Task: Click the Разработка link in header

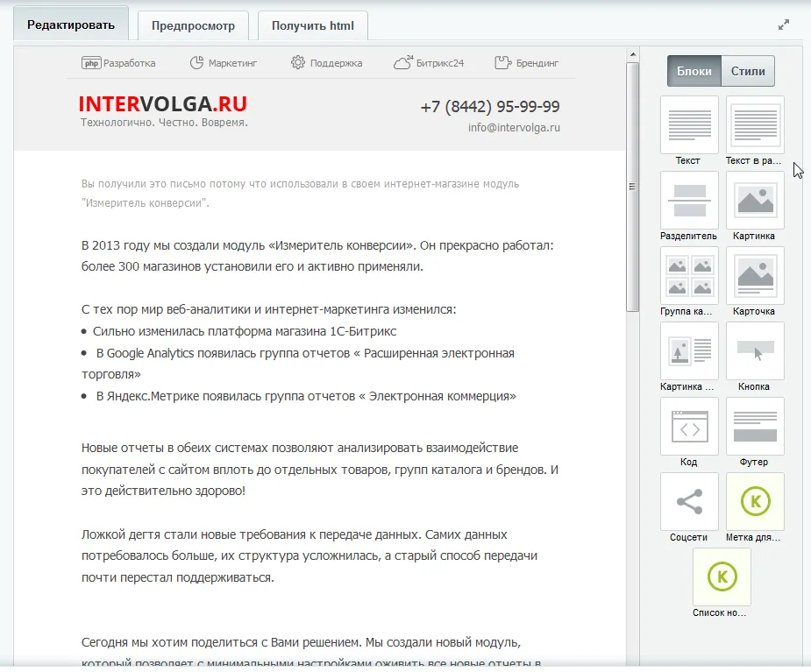Action: [119, 63]
